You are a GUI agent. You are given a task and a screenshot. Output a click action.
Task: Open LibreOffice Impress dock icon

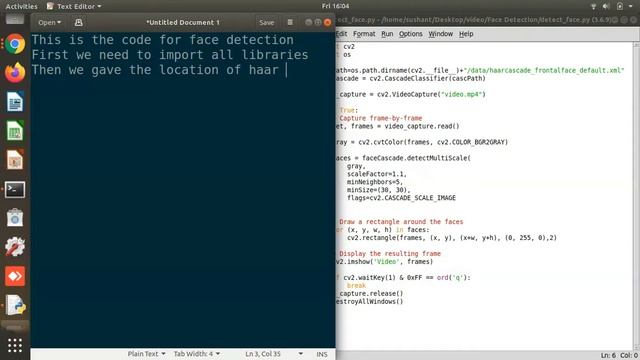[x=15, y=160]
